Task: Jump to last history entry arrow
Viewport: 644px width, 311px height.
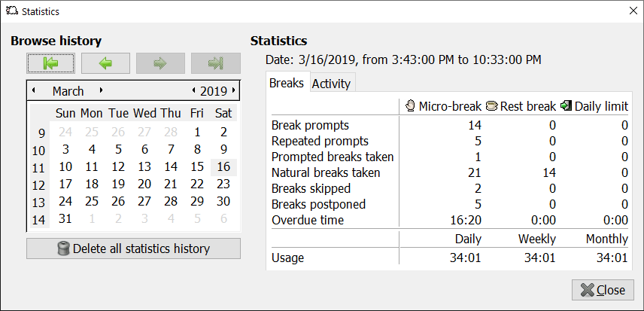Action: point(216,63)
